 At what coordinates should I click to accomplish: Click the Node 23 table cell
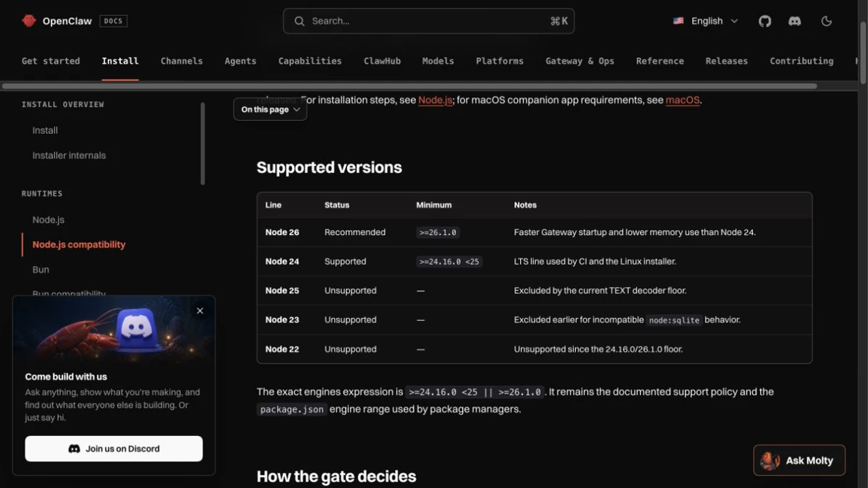[x=282, y=320]
